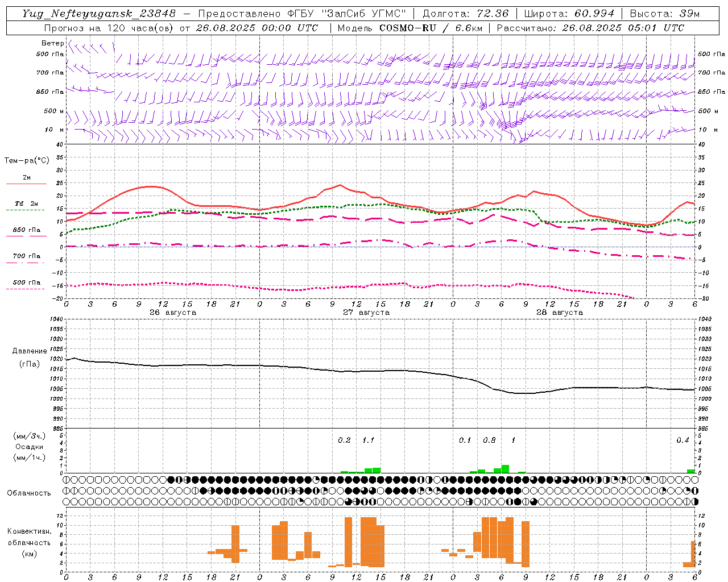Click the dashed line sample under Td 2м legend

[x=25, y=210]
